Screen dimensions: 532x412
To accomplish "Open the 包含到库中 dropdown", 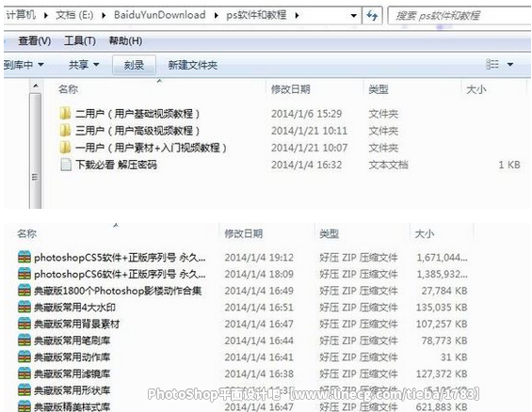I will [x=24, y=64].
